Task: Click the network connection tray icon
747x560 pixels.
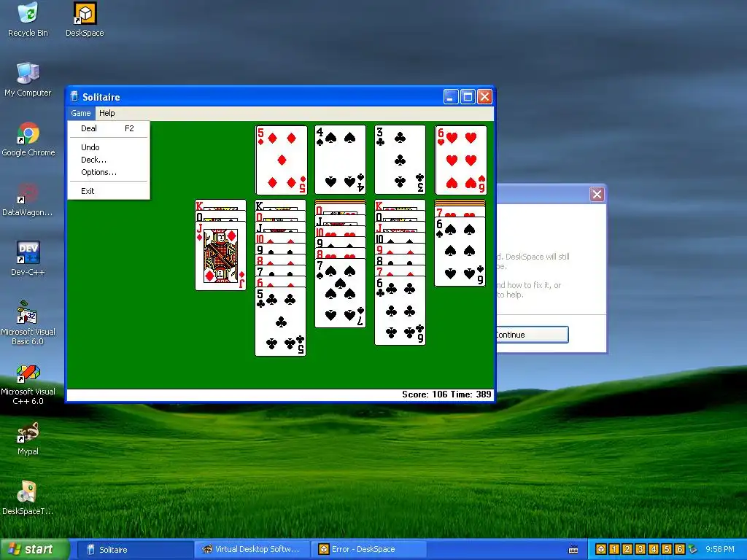Action: coord(693,549)
